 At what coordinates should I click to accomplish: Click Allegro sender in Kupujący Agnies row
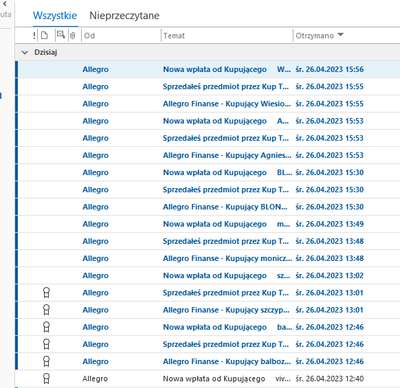[96, 155]
